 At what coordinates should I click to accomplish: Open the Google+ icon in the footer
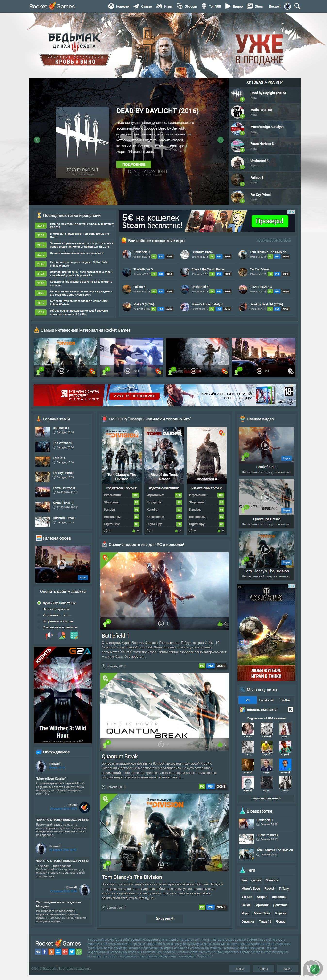(x=65, y=951)
